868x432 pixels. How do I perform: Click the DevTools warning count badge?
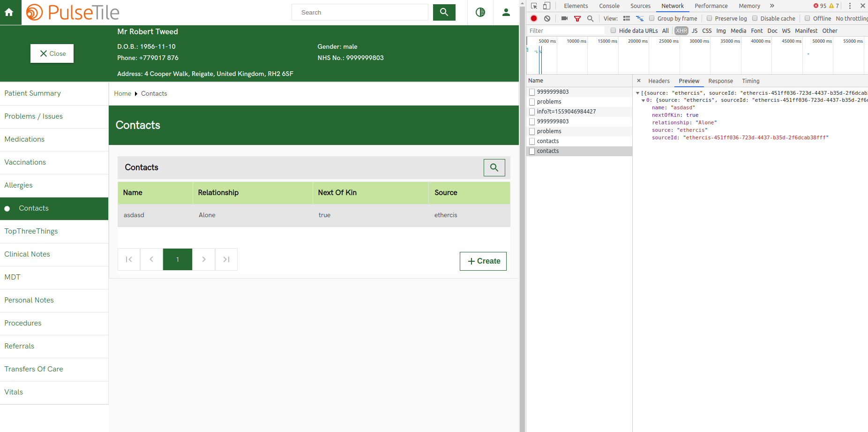click(834, 6)
